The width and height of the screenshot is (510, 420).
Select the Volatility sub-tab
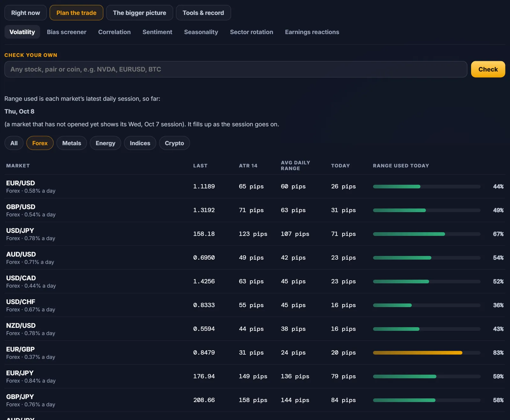[22, 32]
